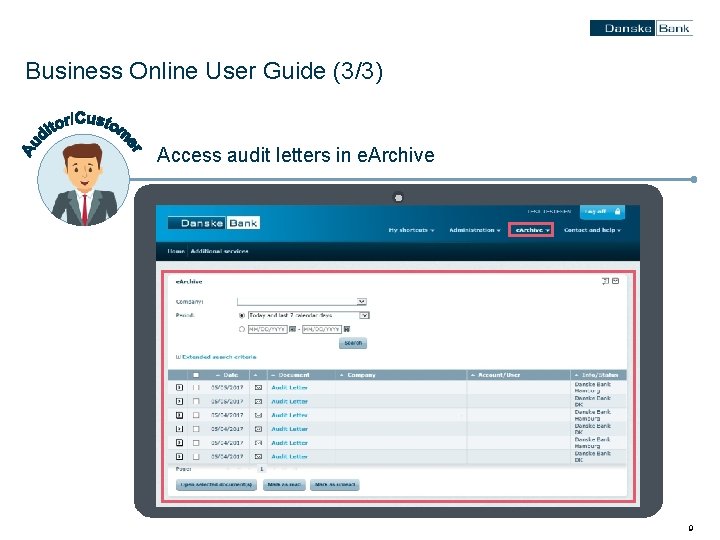Image resolution: width=720 pixels, height=540 pixels.
Task: Click opened-envelope icon in the third table row
Action: click(x=259, y=415)
